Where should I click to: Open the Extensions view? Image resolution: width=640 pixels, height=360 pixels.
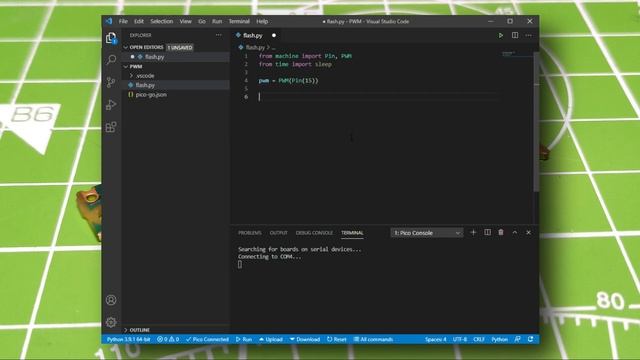111,127
